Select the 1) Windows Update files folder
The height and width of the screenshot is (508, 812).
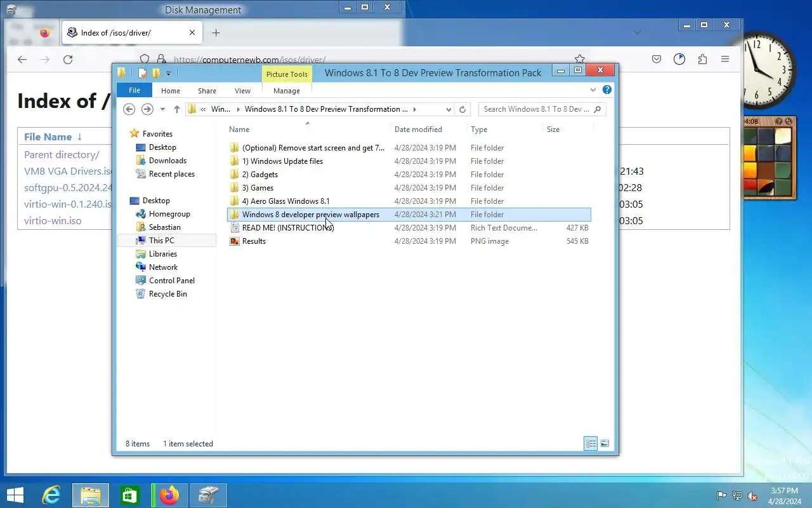coord(409,161)
